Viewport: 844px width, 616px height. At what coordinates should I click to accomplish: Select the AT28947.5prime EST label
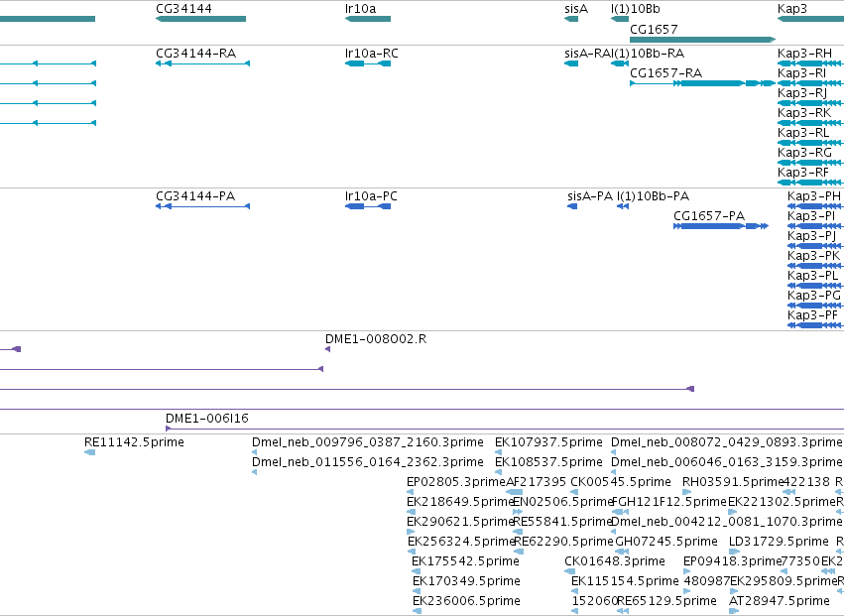tap(779, 601)
